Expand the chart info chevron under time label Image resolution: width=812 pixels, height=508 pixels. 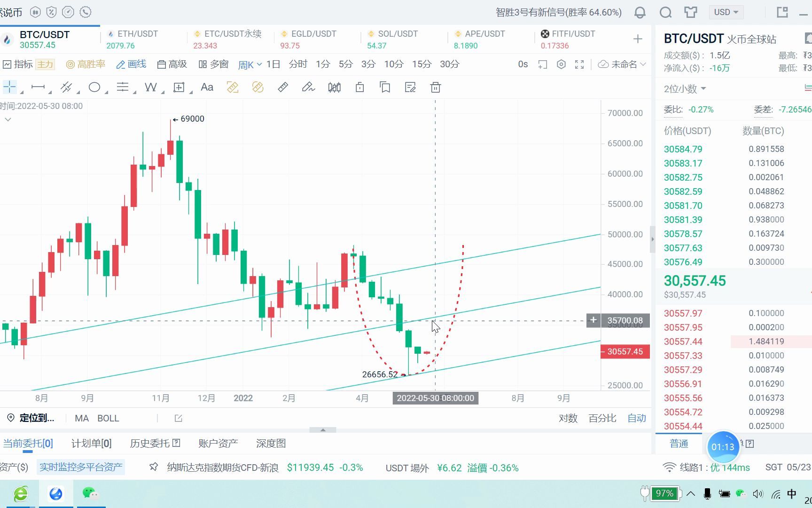[x=8, y=119]
